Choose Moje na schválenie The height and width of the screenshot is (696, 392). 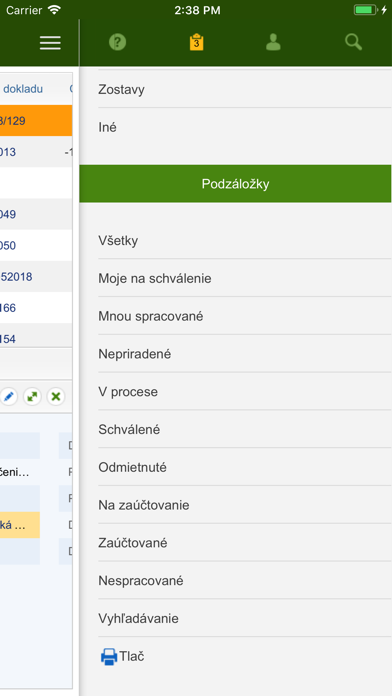click(244, 278)
